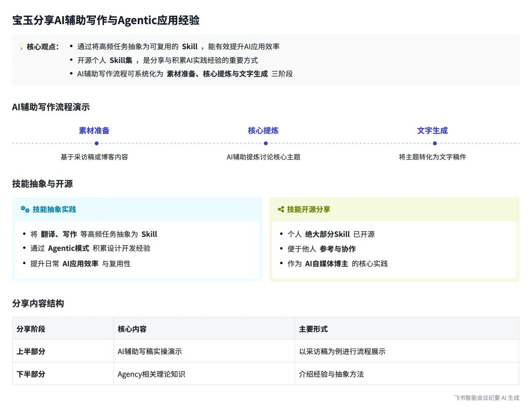
Task: Click the 核心提炼 stage heading
Action: coord(263,131)
